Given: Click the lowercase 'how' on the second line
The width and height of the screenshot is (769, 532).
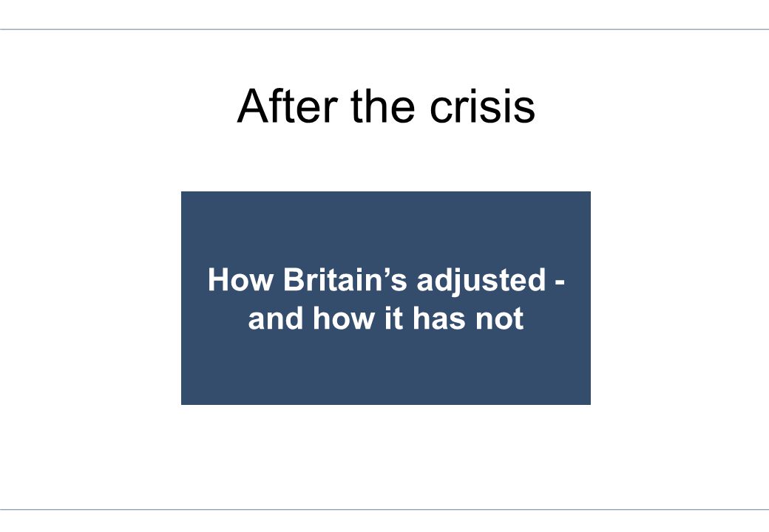Looking at the screenshot, I should pyautogui.click(x=344, y=318).
